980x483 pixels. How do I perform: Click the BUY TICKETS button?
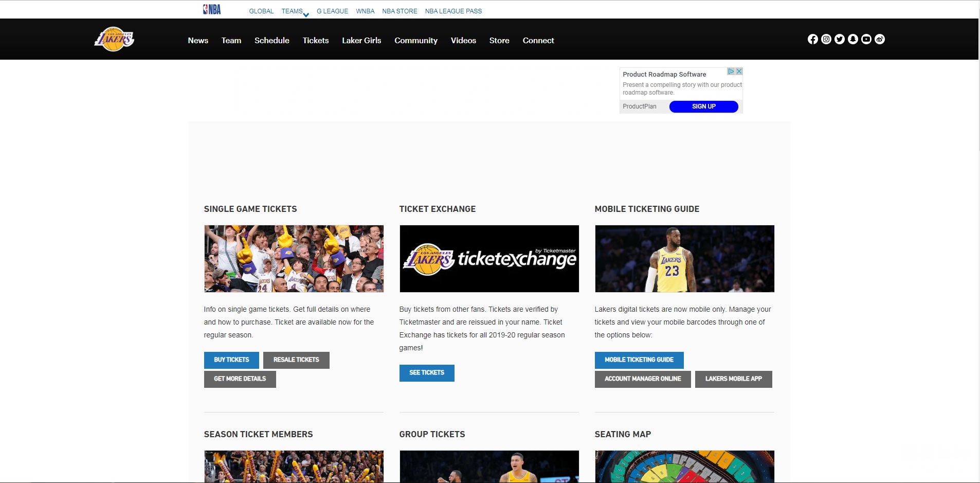point(231,360)
